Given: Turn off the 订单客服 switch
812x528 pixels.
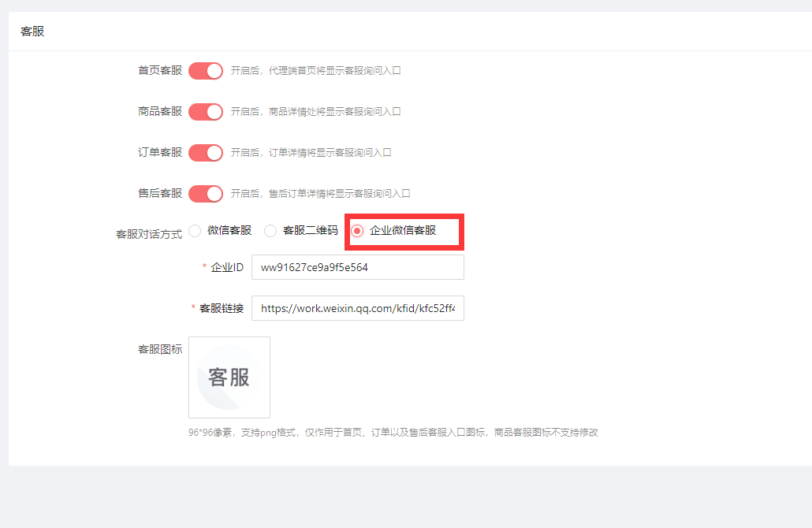Looking at the screenshot, I should (206, 152).
